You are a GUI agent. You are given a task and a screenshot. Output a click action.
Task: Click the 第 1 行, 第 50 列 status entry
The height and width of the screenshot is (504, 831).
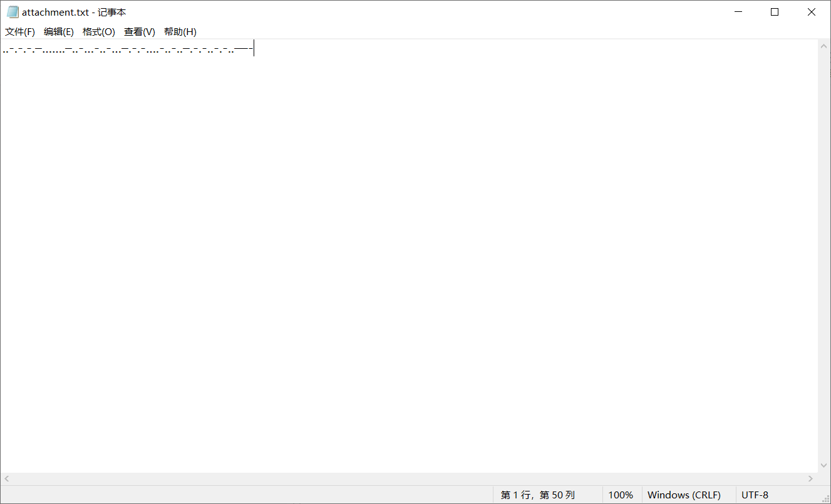537,495
